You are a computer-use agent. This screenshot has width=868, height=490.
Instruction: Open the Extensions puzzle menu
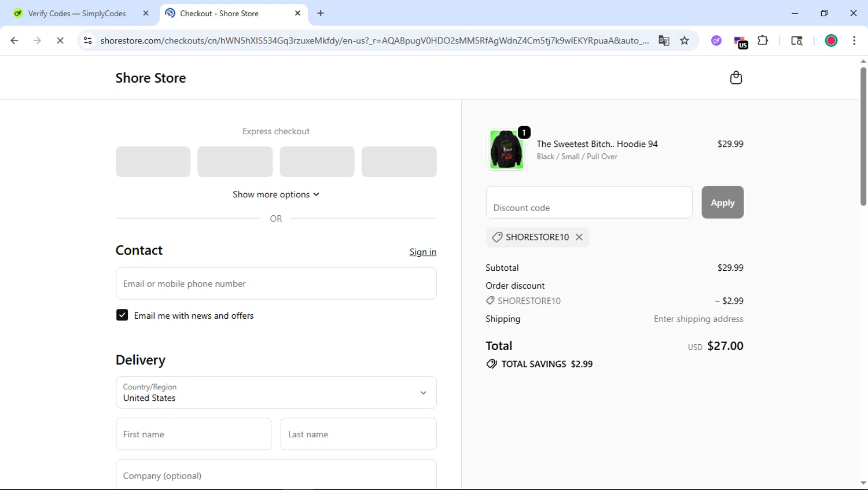click(x=763, y=40)
